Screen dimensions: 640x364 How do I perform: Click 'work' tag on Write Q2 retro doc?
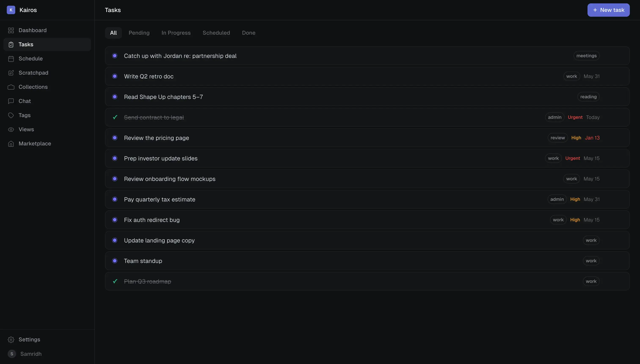[572, 76]
